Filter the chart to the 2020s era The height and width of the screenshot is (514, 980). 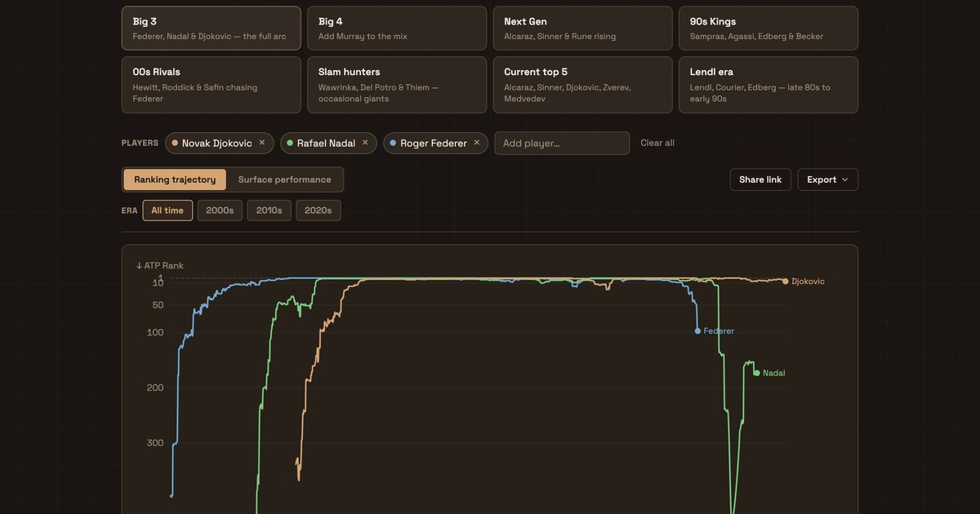318,210
